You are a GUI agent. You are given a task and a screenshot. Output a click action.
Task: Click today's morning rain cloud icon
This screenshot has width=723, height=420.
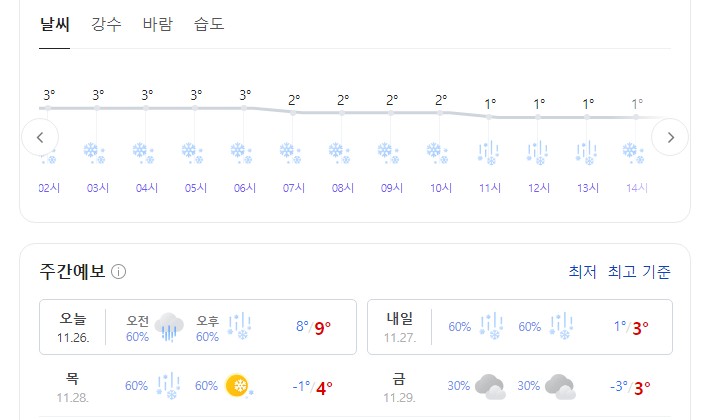[x=170, y=326]
